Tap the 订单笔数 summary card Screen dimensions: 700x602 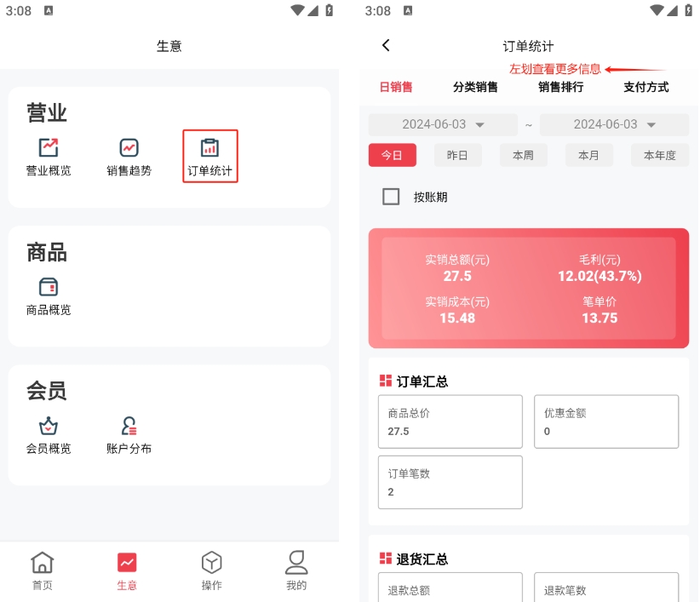(x=450, y=482)
